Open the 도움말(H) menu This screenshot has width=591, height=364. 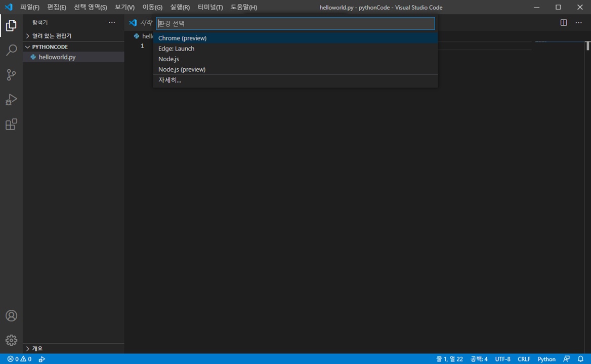(x=244, y=7)
